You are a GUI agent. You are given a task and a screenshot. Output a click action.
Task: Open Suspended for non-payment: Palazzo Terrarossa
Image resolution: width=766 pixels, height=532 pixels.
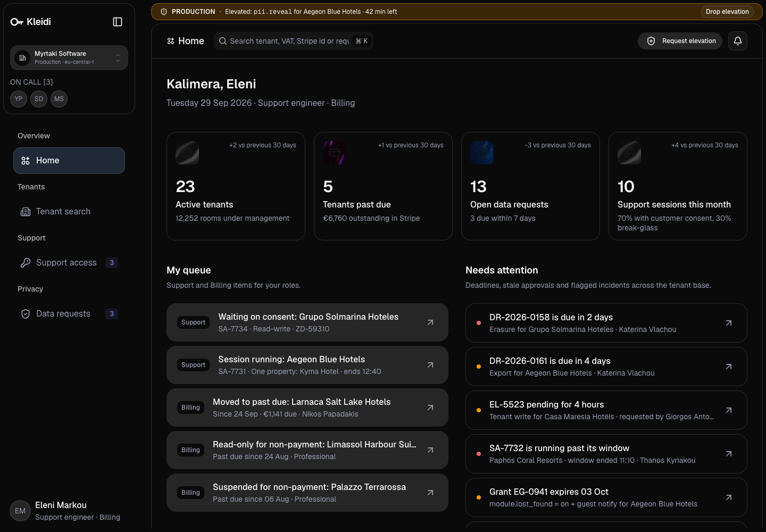point(307,493)
